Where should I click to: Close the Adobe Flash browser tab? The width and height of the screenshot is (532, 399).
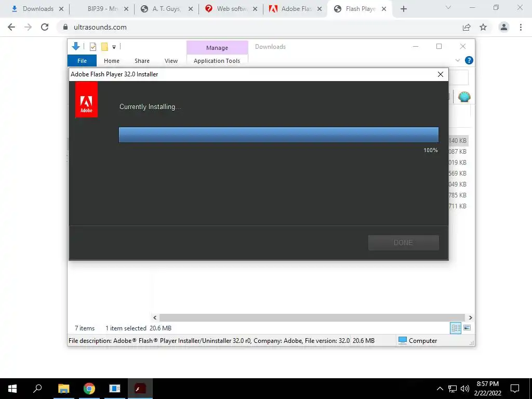click(x=320, y=9)
